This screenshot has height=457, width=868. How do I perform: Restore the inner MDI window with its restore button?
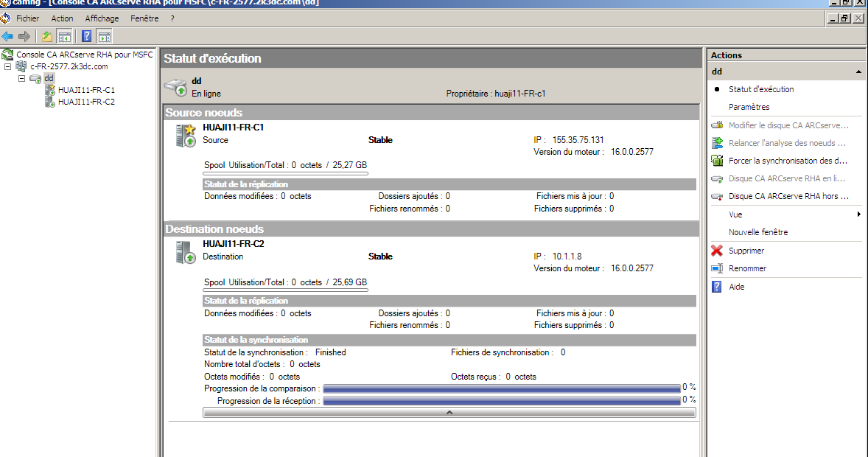pyautogui.click(x=844, y=18)
